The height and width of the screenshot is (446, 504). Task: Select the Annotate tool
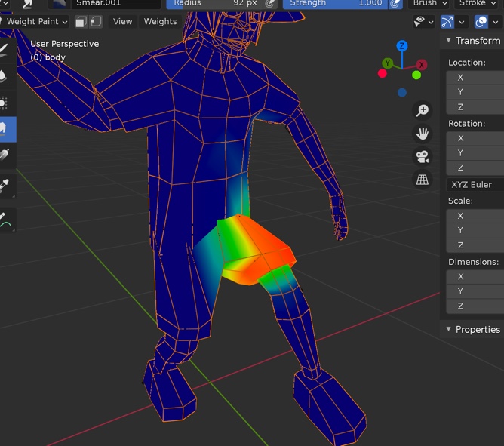5,220
